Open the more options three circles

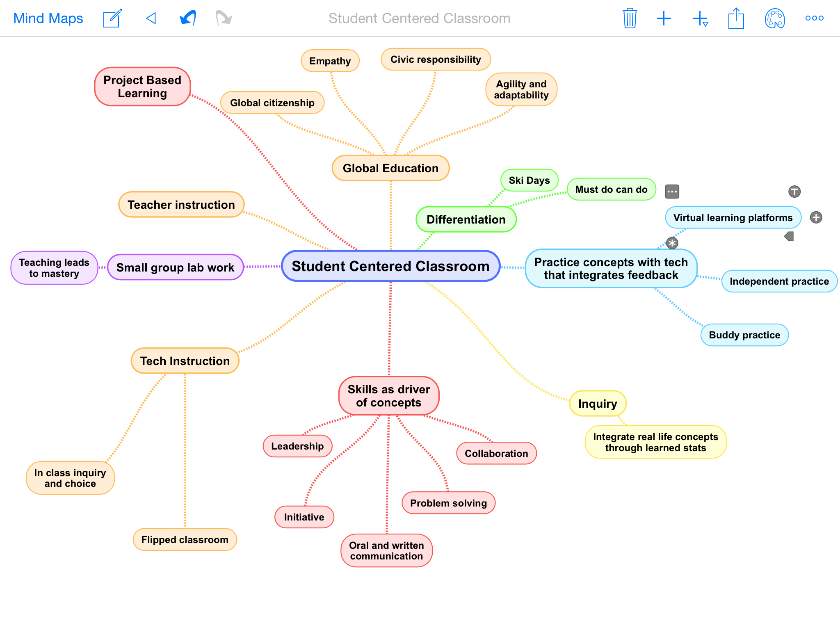pyautogui.click(x=814, y=18)
